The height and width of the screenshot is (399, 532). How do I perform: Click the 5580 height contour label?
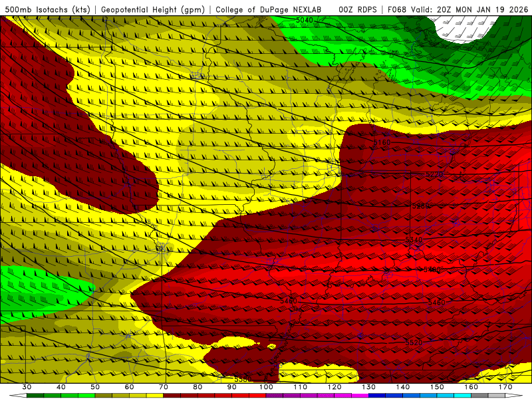[243, 379]
